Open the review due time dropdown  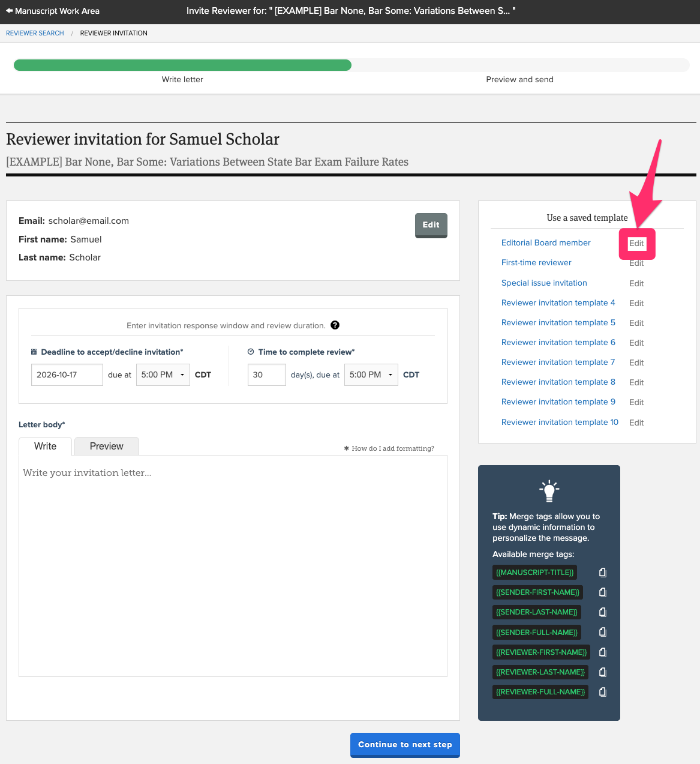[371, 374]
